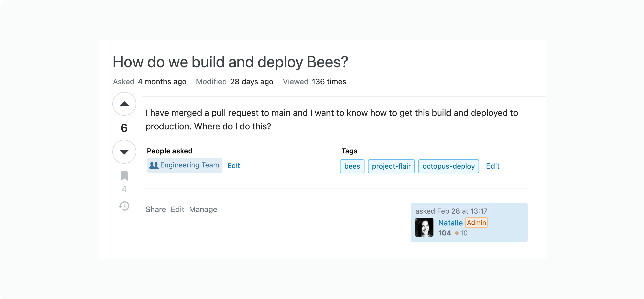Edit the question's tags
Viewport: 644px width, 299px height.
[x=492, y=166]
